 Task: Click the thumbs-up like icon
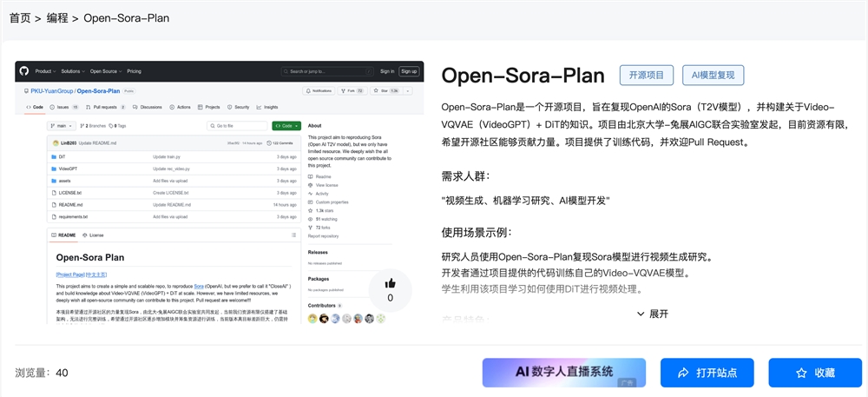(391, 283)
